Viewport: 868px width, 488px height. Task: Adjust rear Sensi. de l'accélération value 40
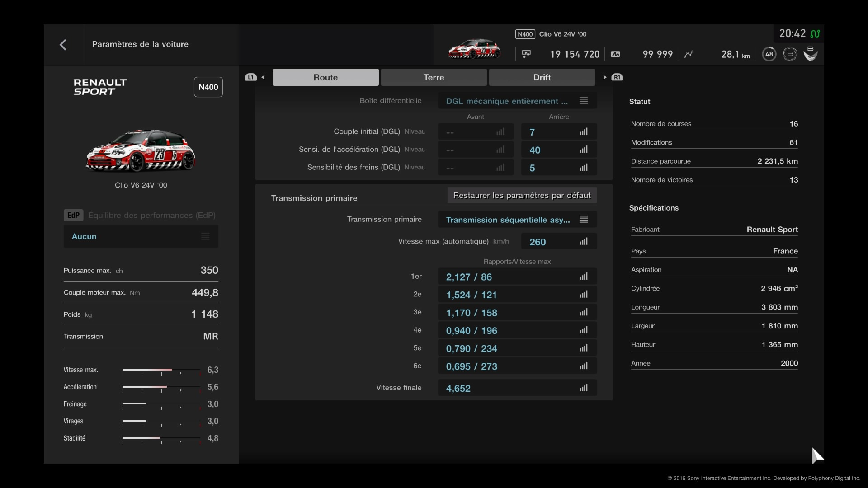tap(559, 150)
